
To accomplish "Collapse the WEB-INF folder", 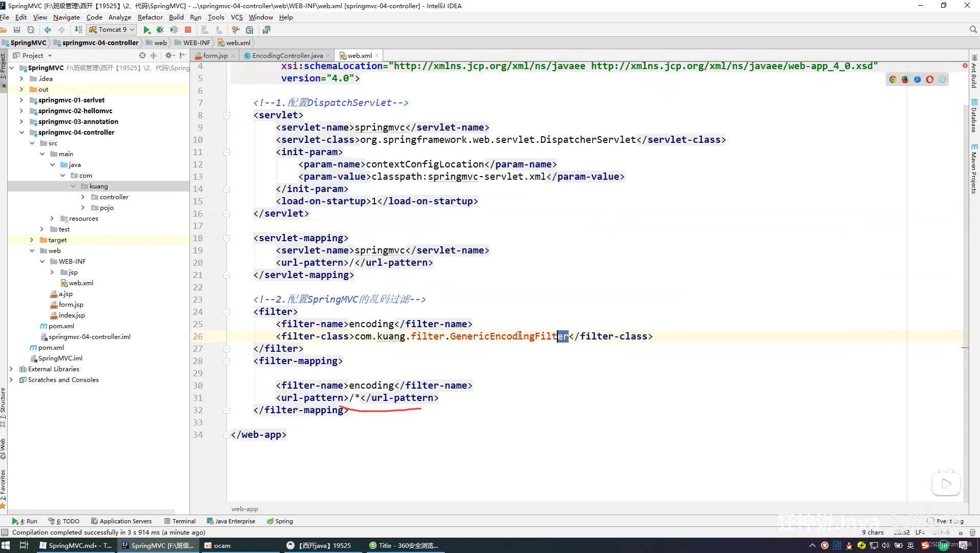I will click(x=42, y=262).
